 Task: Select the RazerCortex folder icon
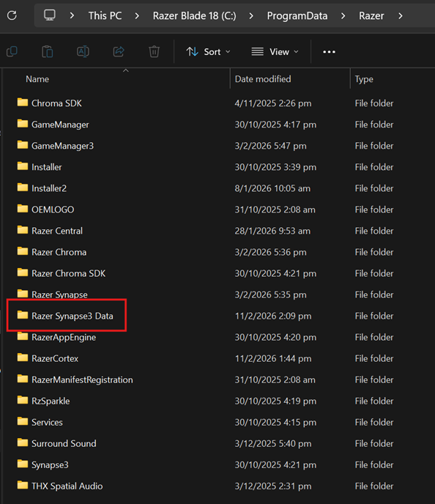pyautogui.click(x=23, y=357)
